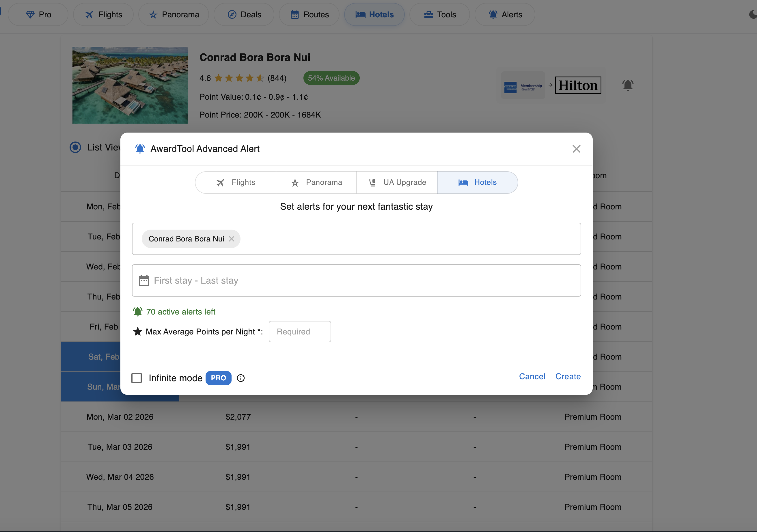Open the Panorama navigation tab
Viewport: 757px width, 532px height.
[174, 14]
